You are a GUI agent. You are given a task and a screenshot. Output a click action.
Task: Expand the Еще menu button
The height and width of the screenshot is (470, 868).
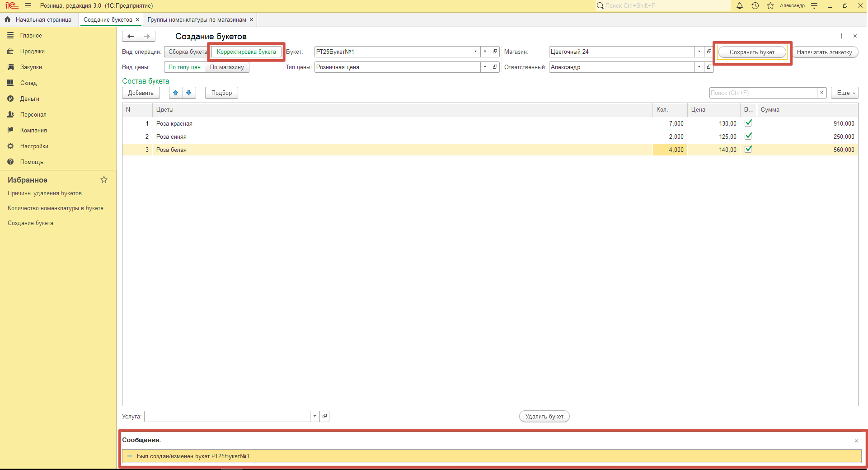(845, 93)
